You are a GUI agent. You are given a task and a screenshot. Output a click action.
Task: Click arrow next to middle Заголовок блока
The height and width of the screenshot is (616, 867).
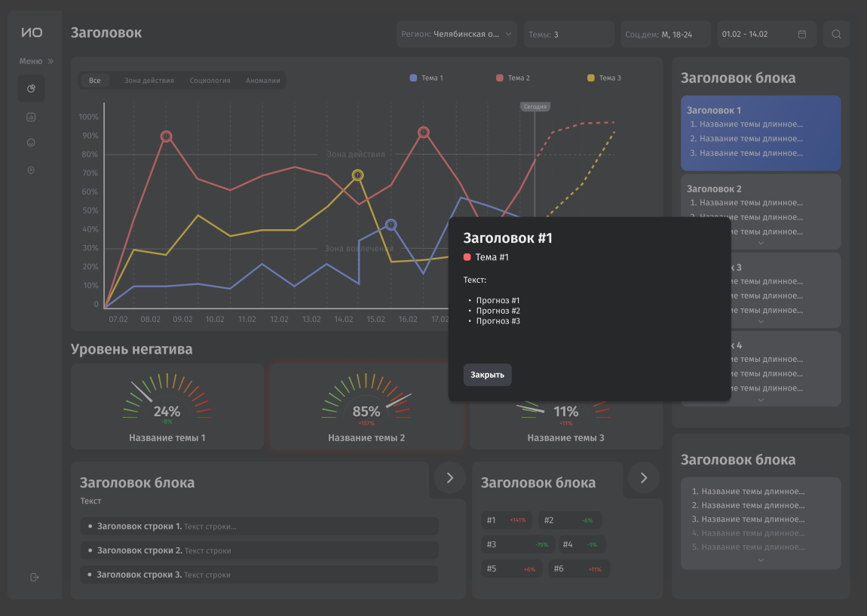644,478
